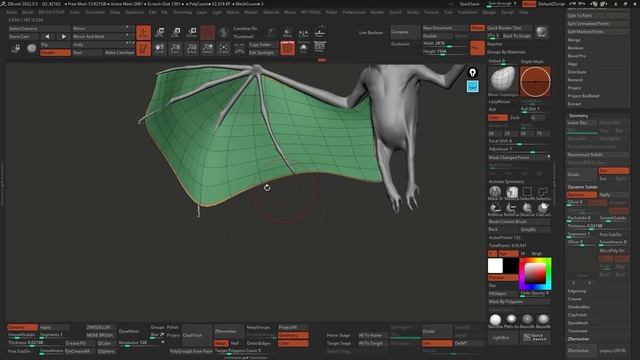The image size is (640, 360).
Task: Toggle the Zsub mode button
Action: click(515, 118)
